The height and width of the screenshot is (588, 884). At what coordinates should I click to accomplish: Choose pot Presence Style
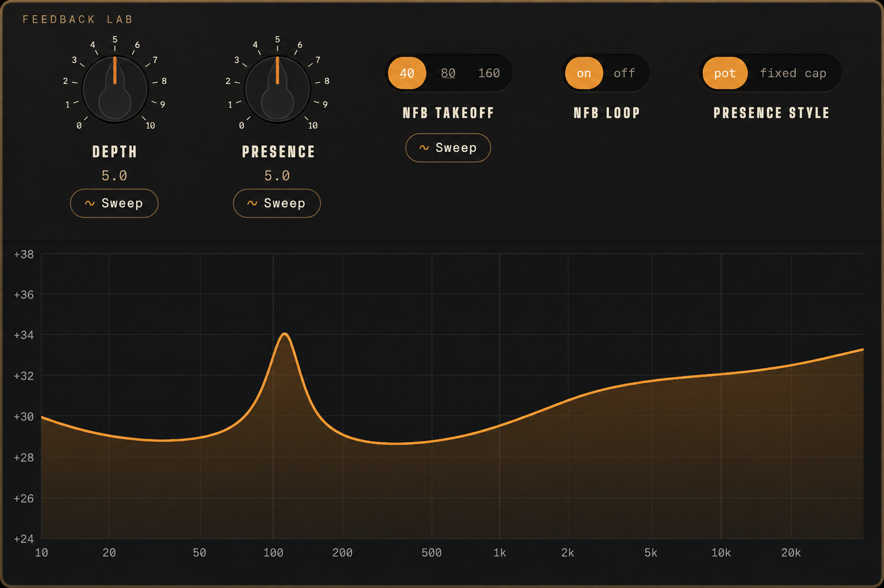[725, 73]
